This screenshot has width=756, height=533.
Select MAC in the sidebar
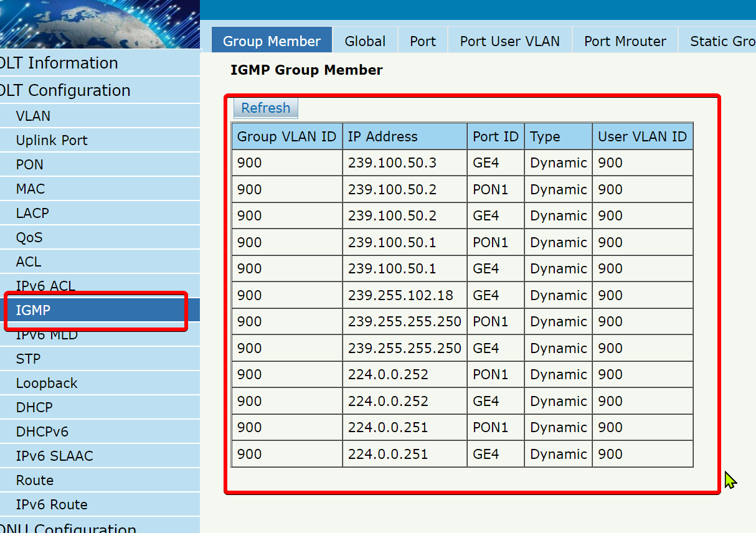coord(31,189)
